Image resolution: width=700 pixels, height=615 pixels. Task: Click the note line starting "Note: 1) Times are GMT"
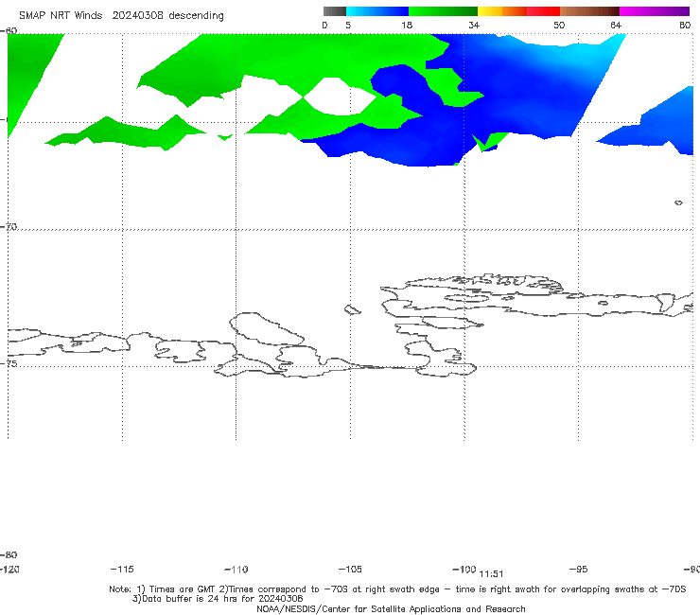[397, 589]
